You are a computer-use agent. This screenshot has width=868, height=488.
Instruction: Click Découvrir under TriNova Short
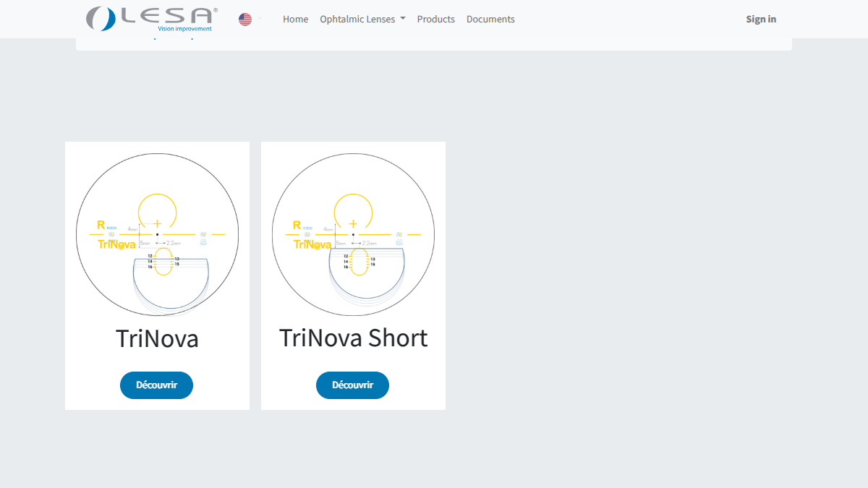pos(352,385)
